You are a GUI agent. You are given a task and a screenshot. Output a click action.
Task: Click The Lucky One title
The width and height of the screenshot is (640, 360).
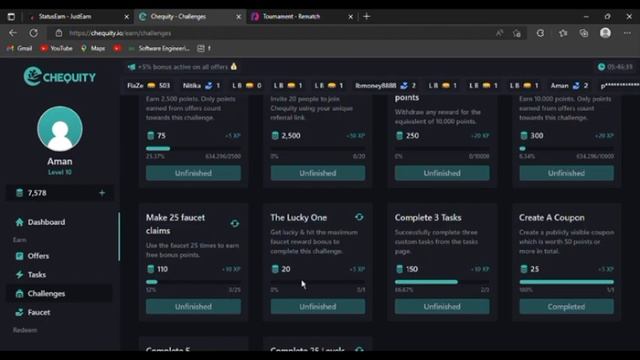click(x=299, y=218)
